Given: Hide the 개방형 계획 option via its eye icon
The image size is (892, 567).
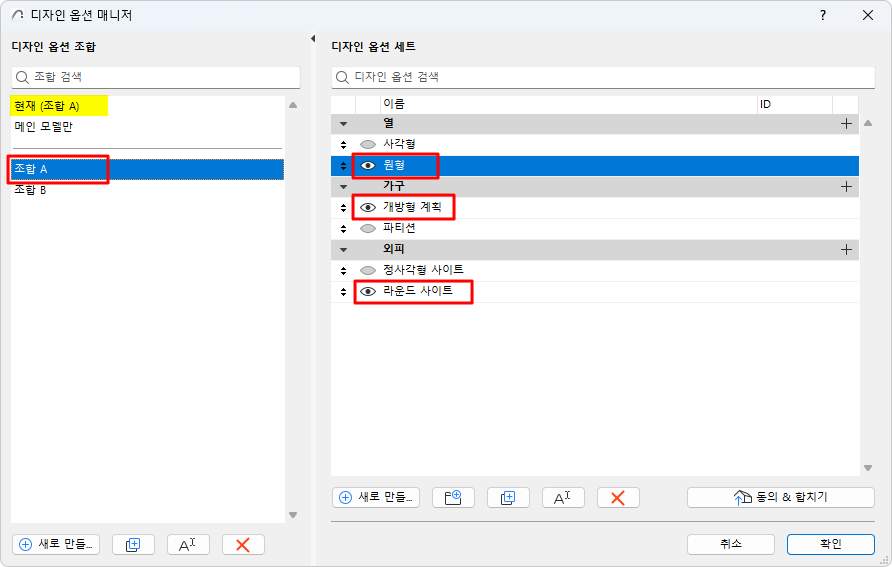Looking at the screenshot, I should pos(368,208).
